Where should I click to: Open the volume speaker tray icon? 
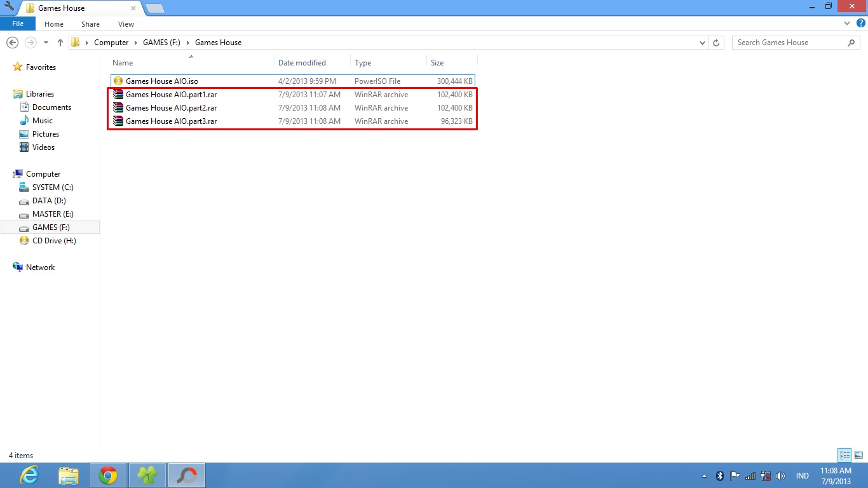[x=780, y=476]
